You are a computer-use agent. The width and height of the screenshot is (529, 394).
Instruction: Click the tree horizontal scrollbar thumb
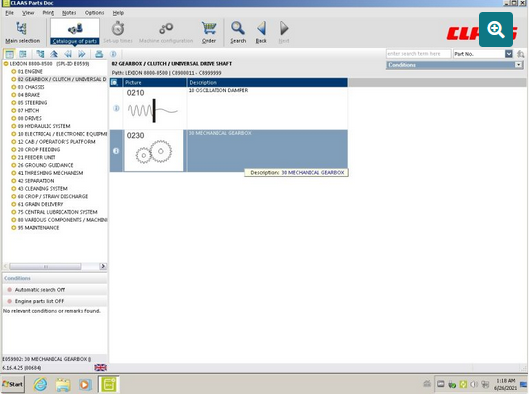(x=45, y=266)
